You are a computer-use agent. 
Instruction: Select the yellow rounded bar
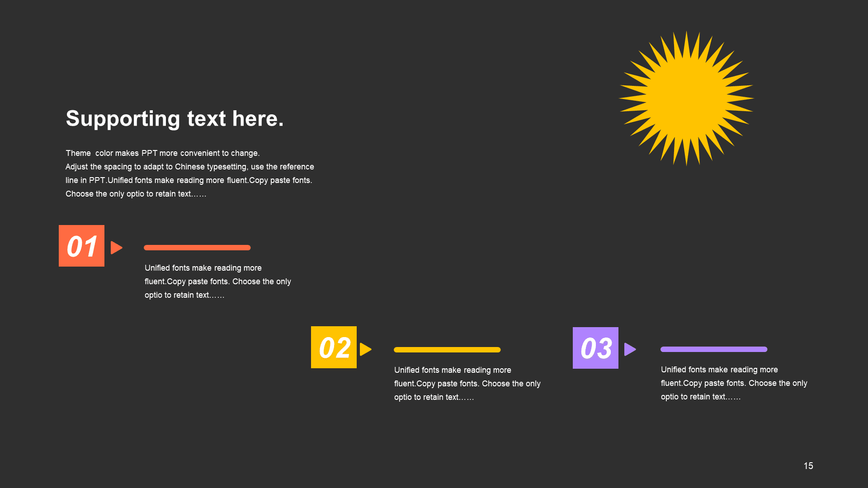click(447, 350)
